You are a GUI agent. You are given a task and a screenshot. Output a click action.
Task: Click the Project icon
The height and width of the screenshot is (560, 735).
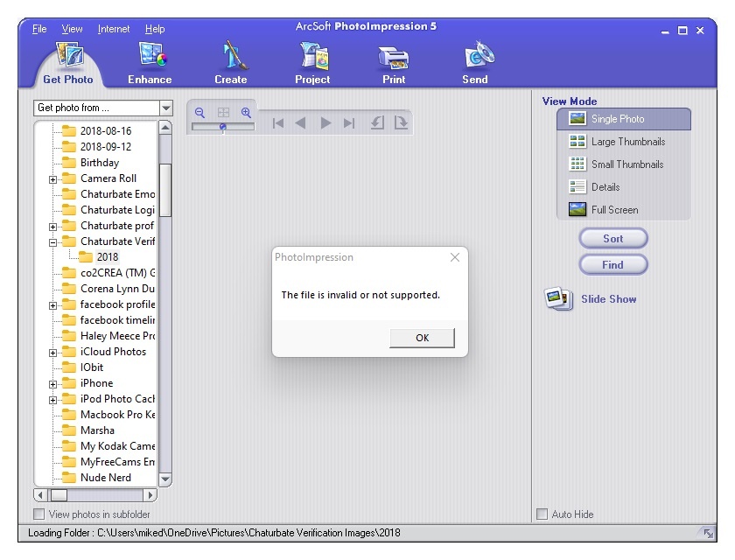click(311, 55)
